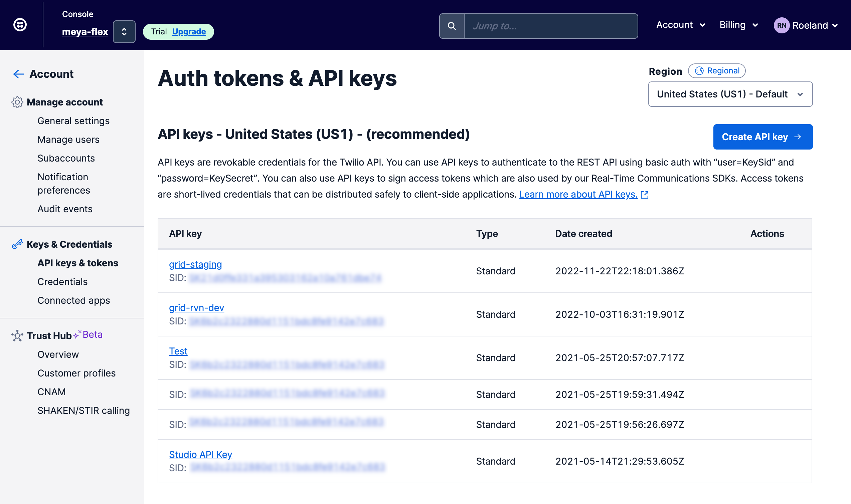This screenshot has height=504, width=851.
Task: Open Notification preferences
Action: [63, 184]
